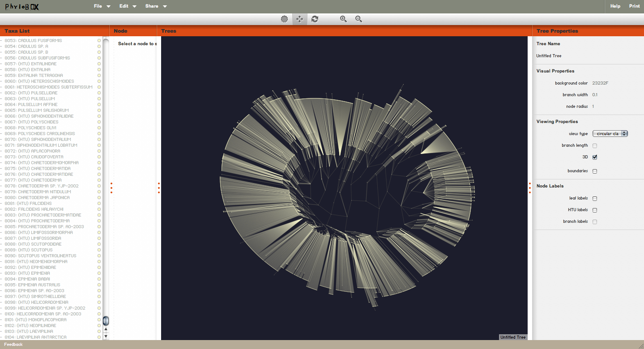Zoom in on the tree
The height and width of the screenshot is (349, 644).
coord(343,19)
